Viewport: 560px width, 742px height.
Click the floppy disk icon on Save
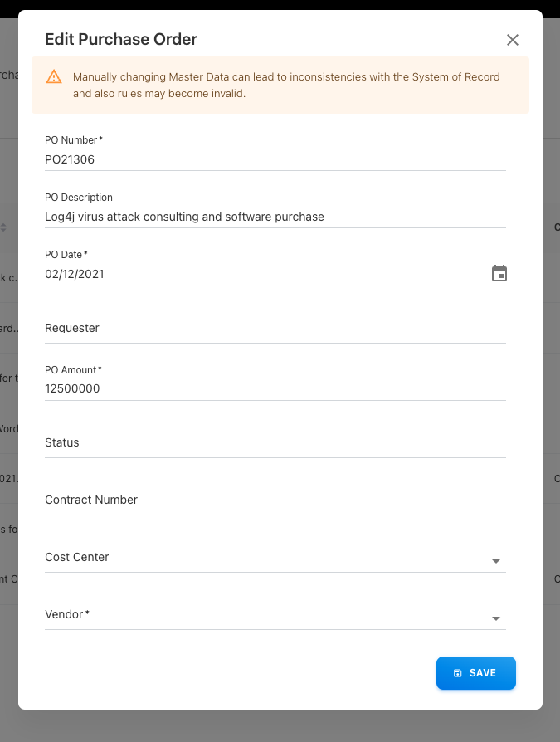(x=458, y=673)
